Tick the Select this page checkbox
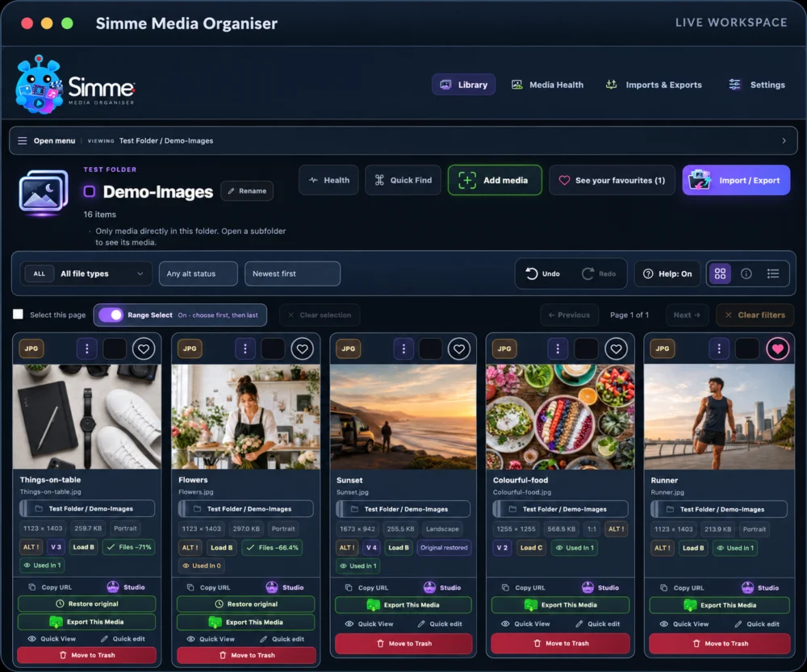 click(x=18, y=315)
